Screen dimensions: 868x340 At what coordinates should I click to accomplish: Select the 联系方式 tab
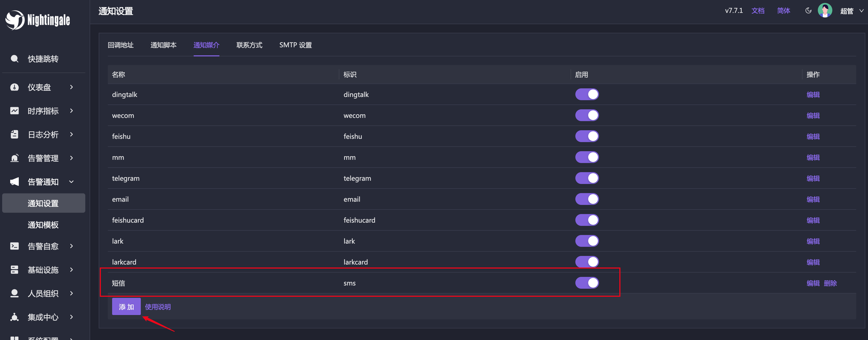tap(249, 45)
